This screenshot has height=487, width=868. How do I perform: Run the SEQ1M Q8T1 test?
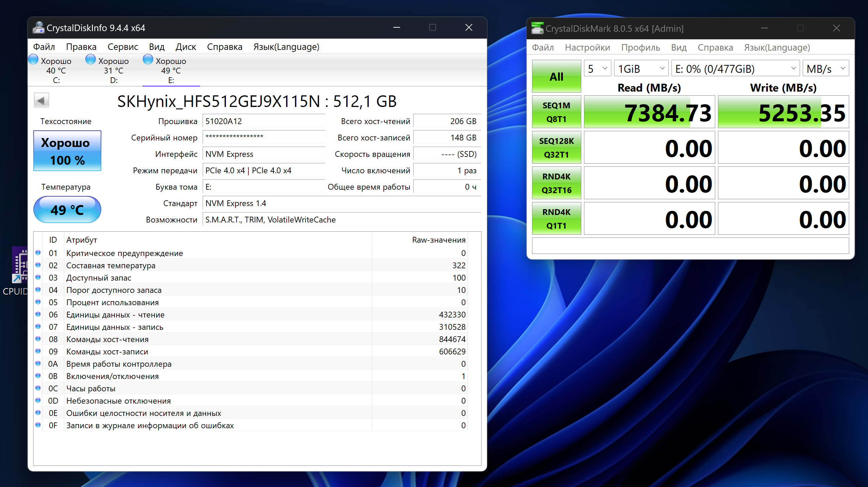(556, 112)
